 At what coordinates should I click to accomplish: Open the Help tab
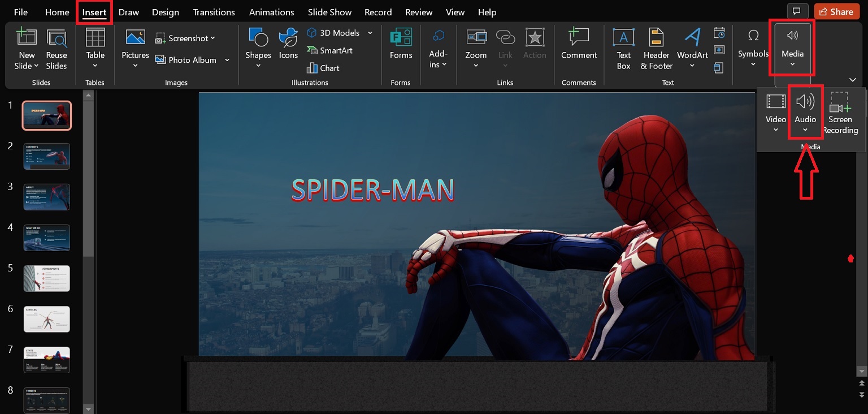[487, 12]
